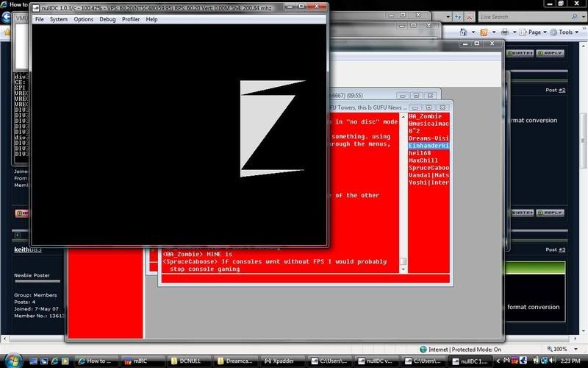Expand the RSS feeds dropdown arrow
Viewport: 588px width, 368px height.
coord(494,32)
